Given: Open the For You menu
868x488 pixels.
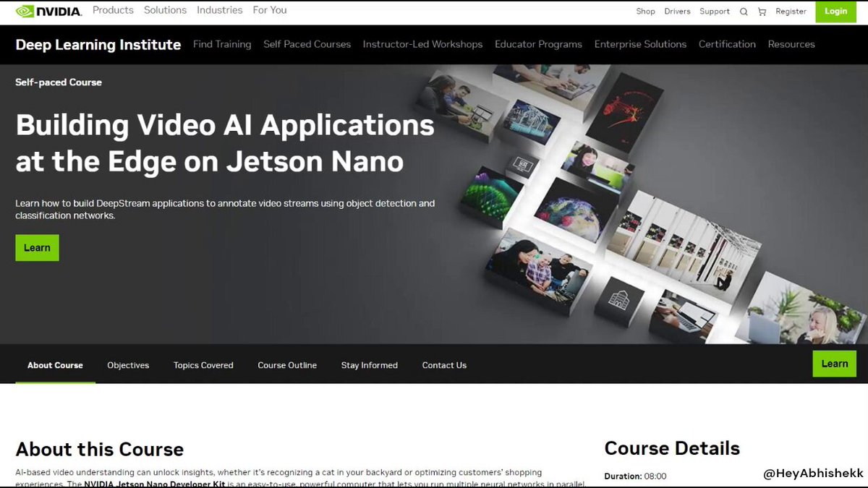Looking at the screenshot, I should (270, 10).
